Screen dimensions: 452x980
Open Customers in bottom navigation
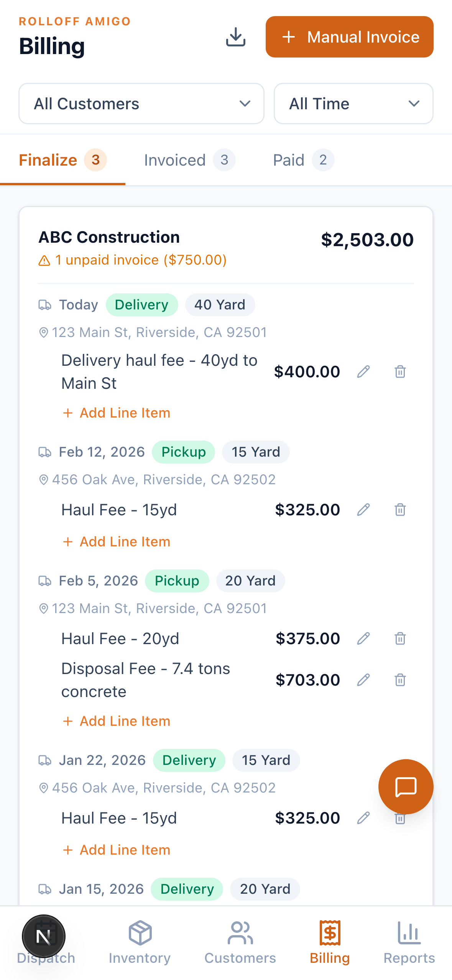(240, 943)
